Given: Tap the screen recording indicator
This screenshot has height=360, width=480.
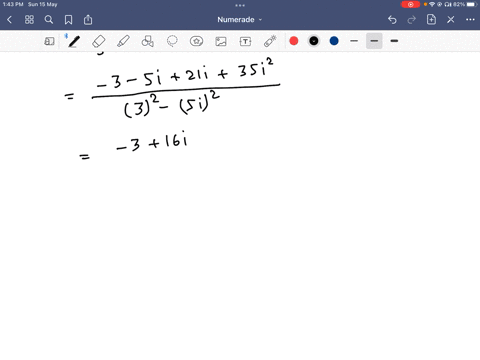Looking at the screenshot, I should pos(410,5).
